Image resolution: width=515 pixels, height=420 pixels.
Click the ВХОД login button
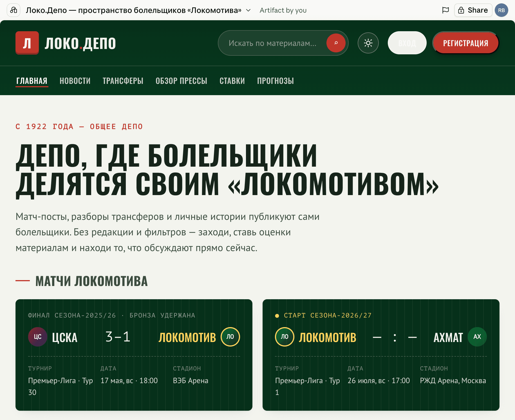[407, 43]
